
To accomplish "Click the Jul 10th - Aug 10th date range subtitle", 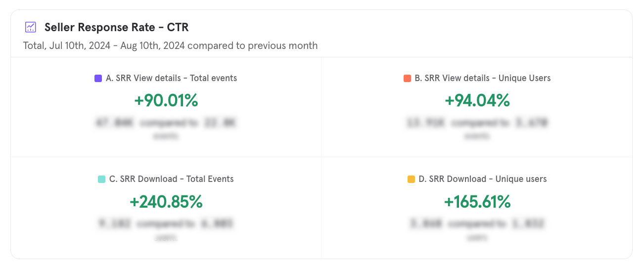I will pos(170,45).
